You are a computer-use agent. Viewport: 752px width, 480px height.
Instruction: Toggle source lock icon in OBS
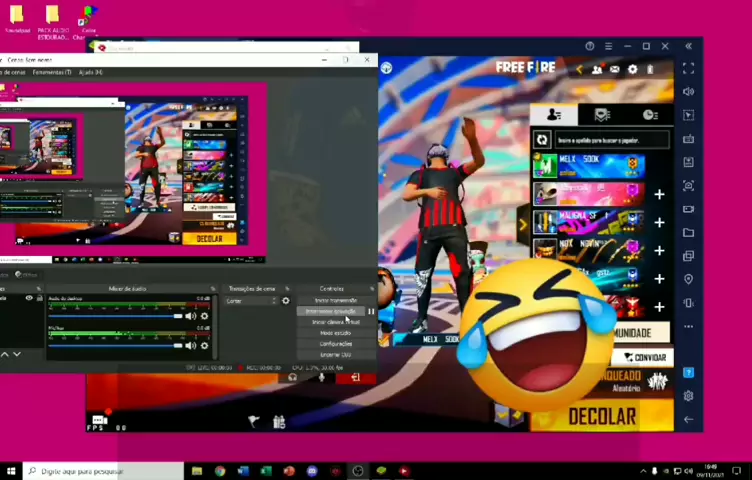[39, 298]
